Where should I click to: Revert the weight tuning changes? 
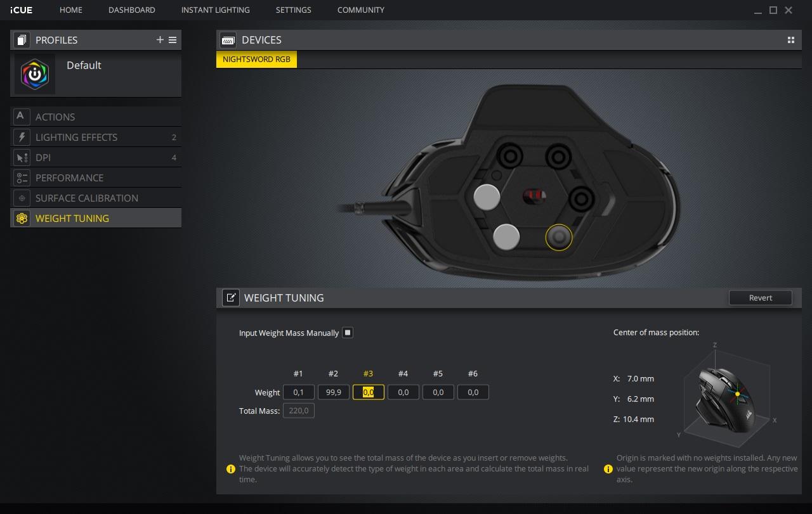click(761, 298)
